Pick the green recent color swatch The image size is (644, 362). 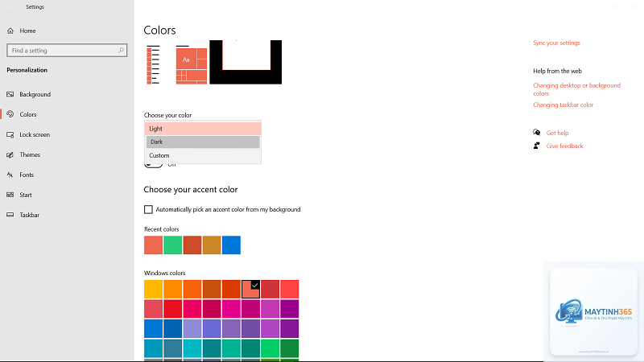[172, 245]
